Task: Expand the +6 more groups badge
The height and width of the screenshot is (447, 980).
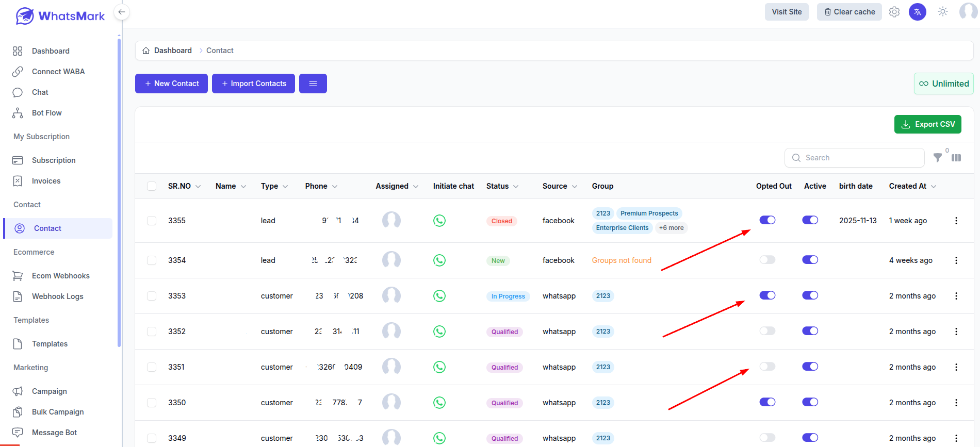Action: [x=672, y=228]
